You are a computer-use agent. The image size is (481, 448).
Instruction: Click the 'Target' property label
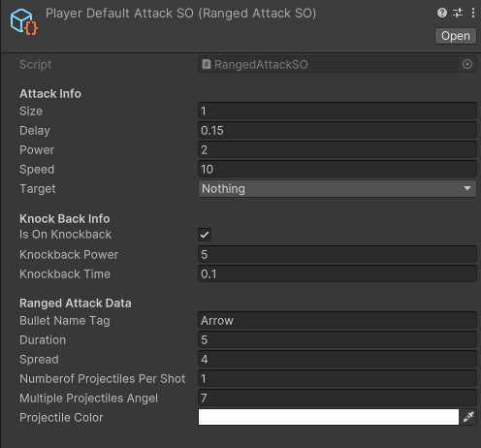(x=38, y=189)
